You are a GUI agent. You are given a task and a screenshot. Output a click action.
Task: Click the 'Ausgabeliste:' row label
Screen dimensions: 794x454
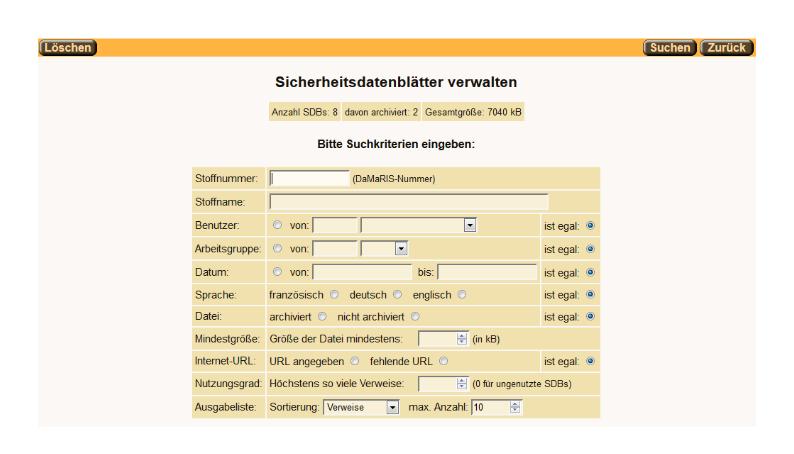pyautogui.click(x=225, y=407)
